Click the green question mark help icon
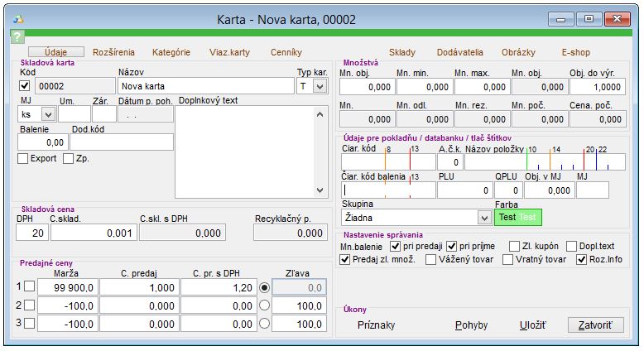 pyautogui.click(x=17, y=37)
